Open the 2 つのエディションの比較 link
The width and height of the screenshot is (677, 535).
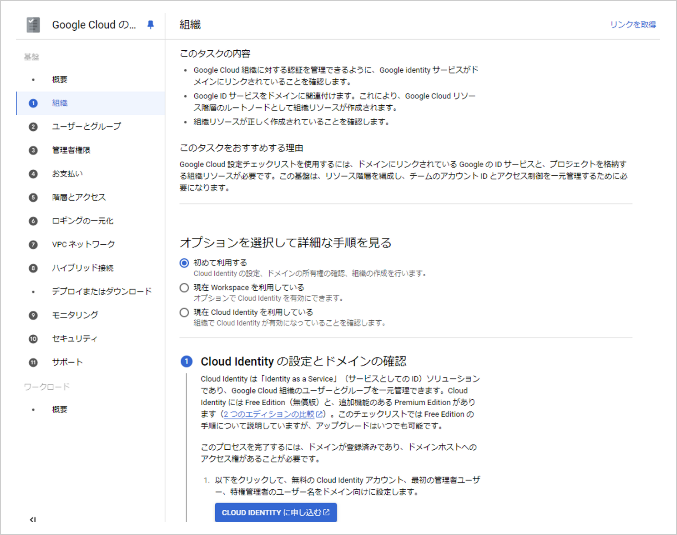274,414
